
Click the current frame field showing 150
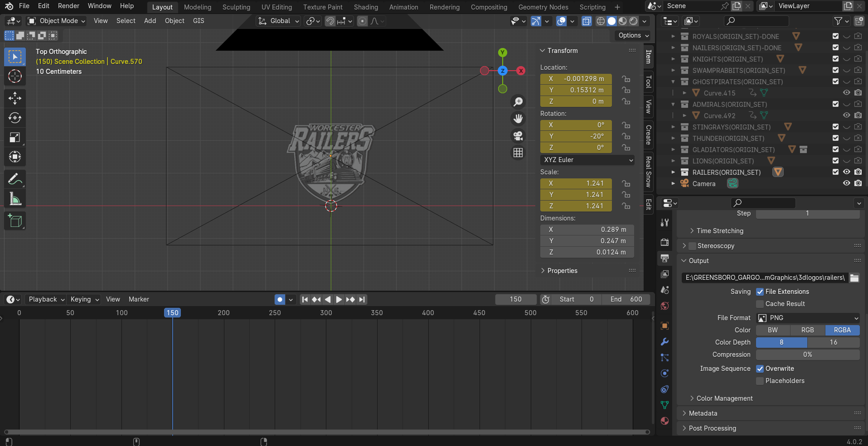[x=516, y=299]
